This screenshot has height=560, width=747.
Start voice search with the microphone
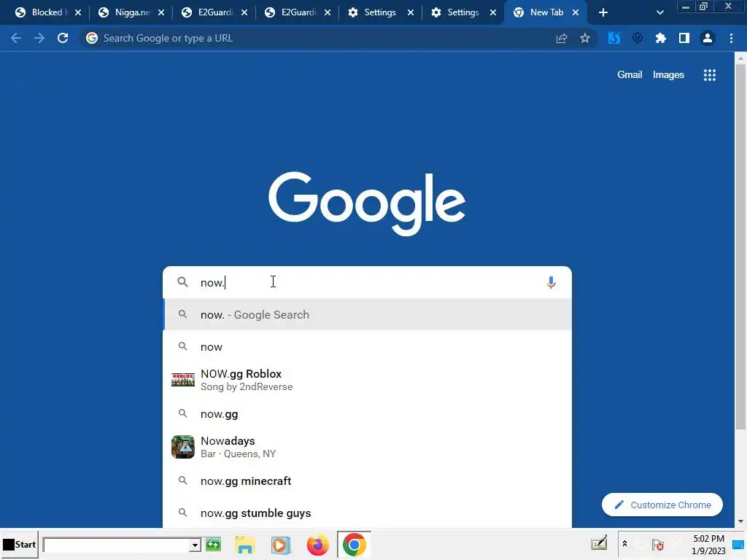[551, 282]
